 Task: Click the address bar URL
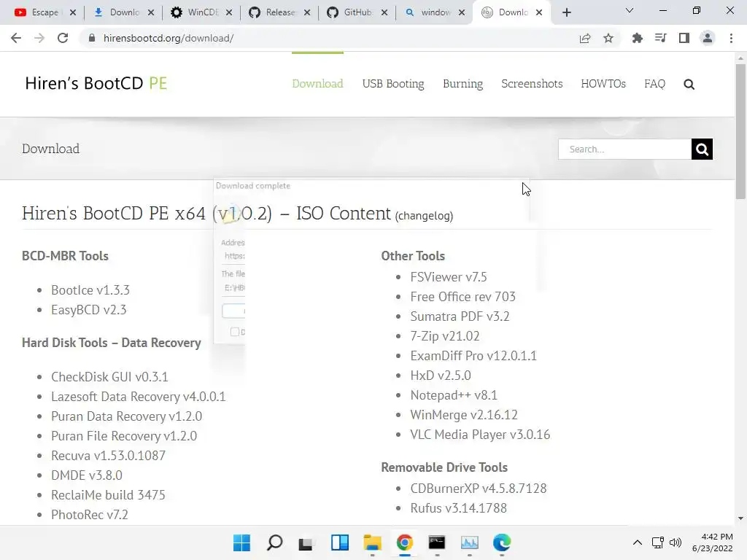click(169, 38)
